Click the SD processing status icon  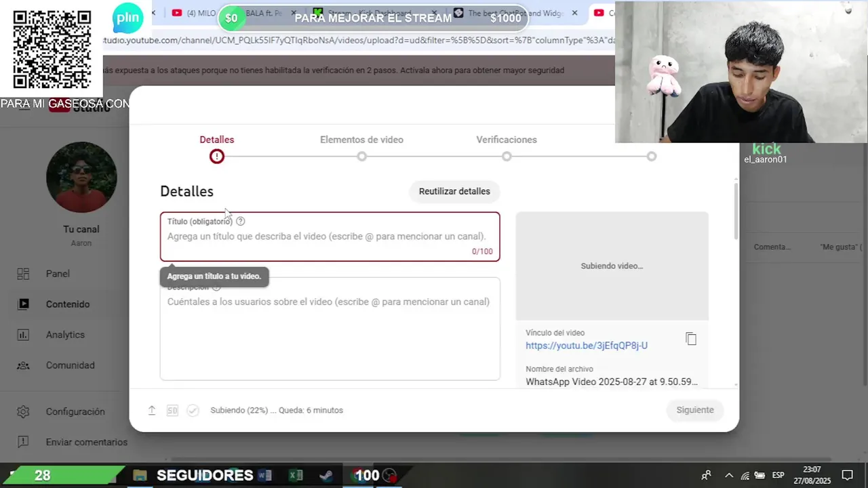172,410
